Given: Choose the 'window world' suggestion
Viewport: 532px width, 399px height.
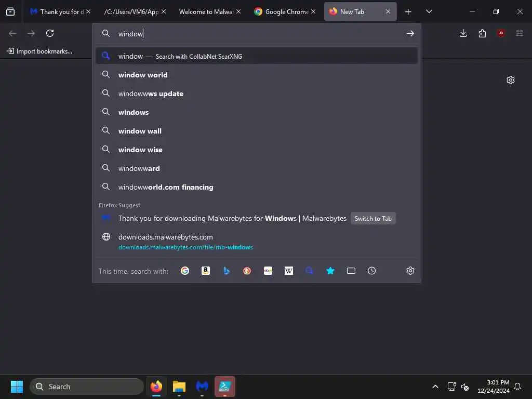Looking at the screenshot, I should [x=257, y=75].
